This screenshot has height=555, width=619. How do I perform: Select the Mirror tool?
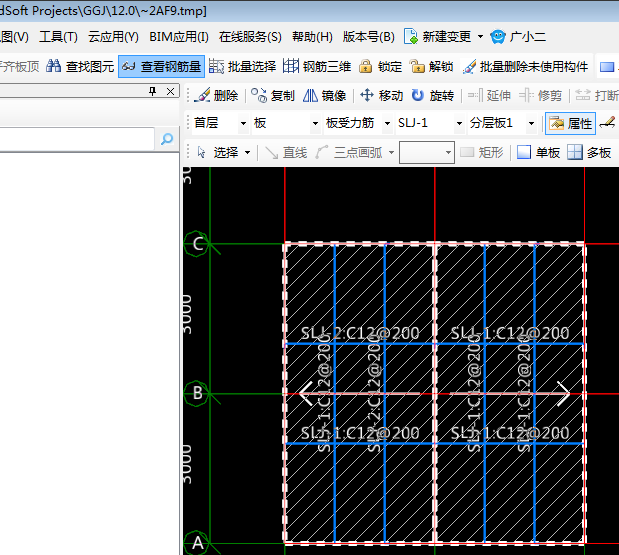[x=325, y=96]
